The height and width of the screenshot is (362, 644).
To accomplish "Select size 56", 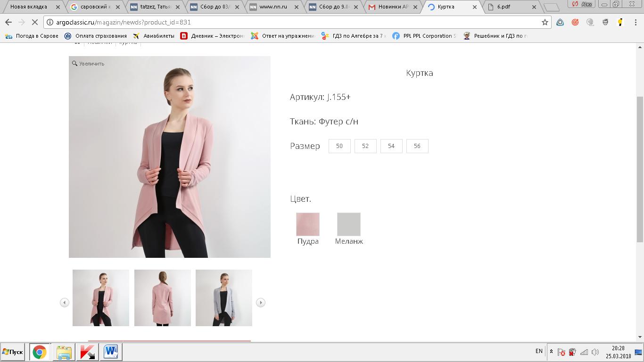I will click(417, 146).
